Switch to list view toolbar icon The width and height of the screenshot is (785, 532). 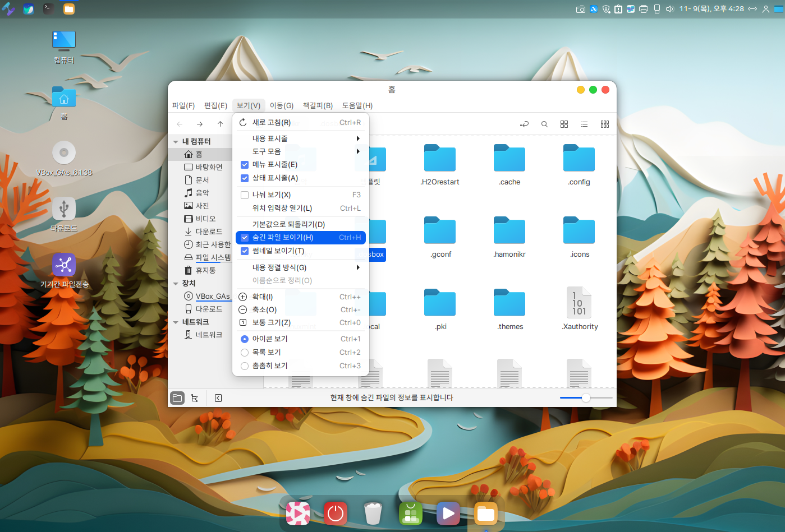[x=584, y=124]
